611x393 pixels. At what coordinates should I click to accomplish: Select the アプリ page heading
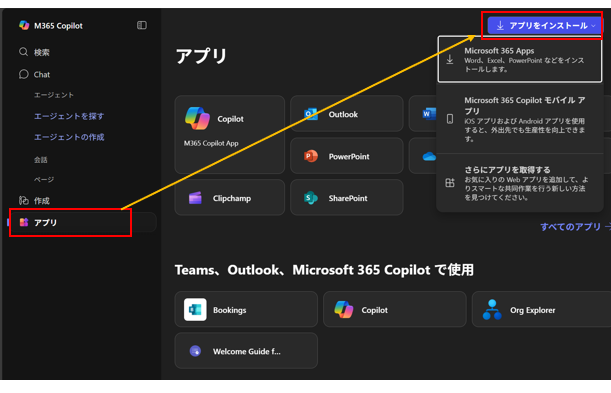click(x=201, y=56)
